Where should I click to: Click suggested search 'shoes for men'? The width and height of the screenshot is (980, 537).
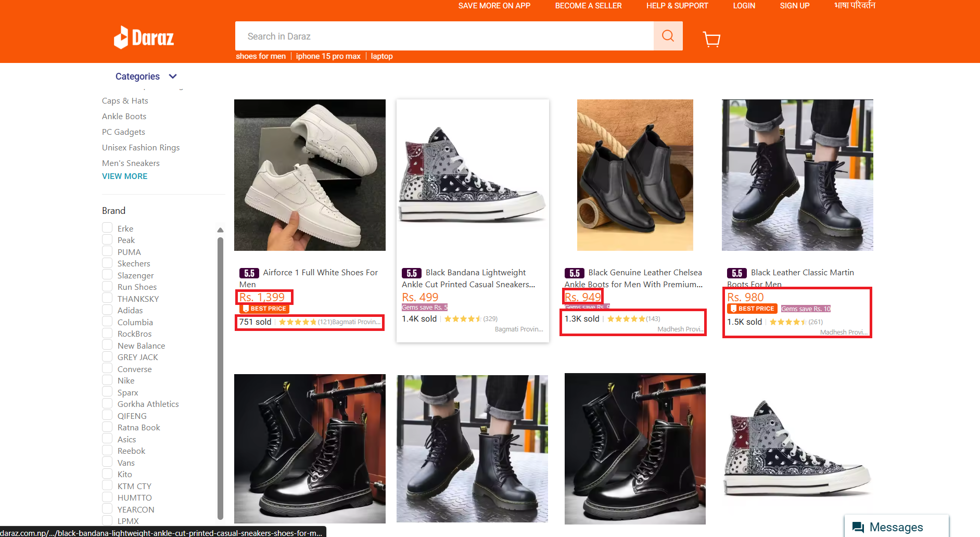pyautogui.click(x=261, y=56)
